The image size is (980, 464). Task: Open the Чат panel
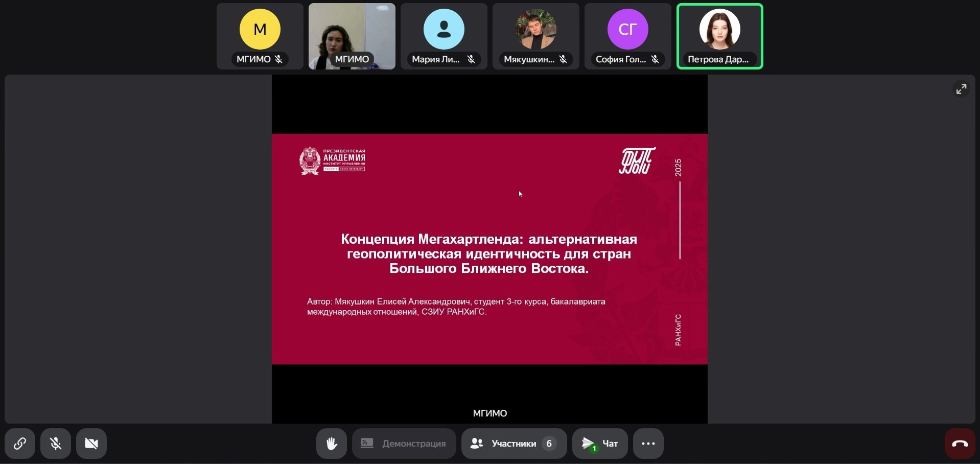tap(600, 444)
